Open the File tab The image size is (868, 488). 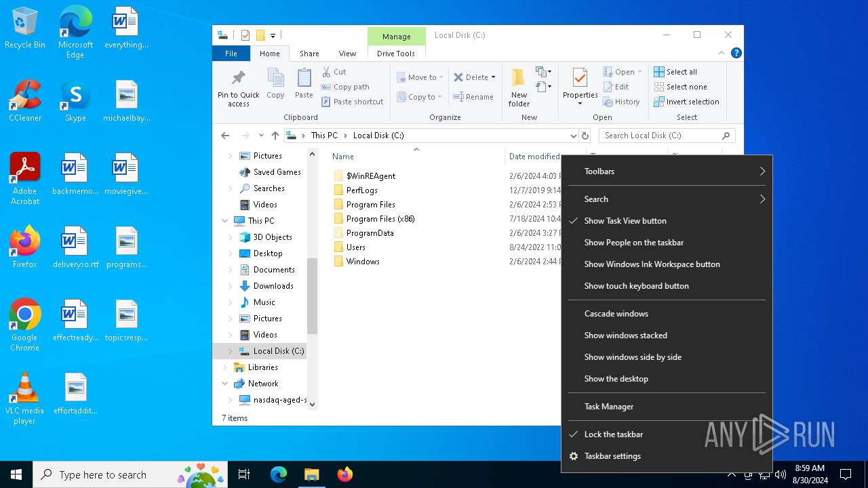(231, 54)
